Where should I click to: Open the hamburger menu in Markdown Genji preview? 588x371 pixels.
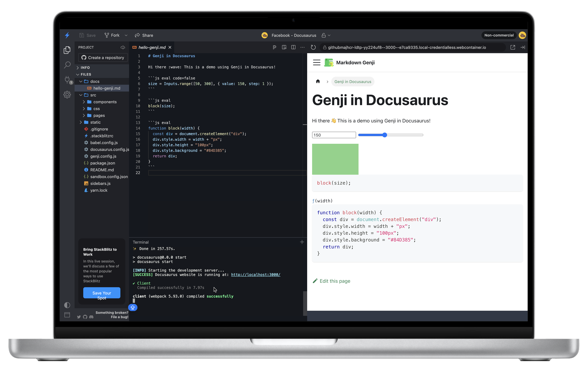[316, 62]
